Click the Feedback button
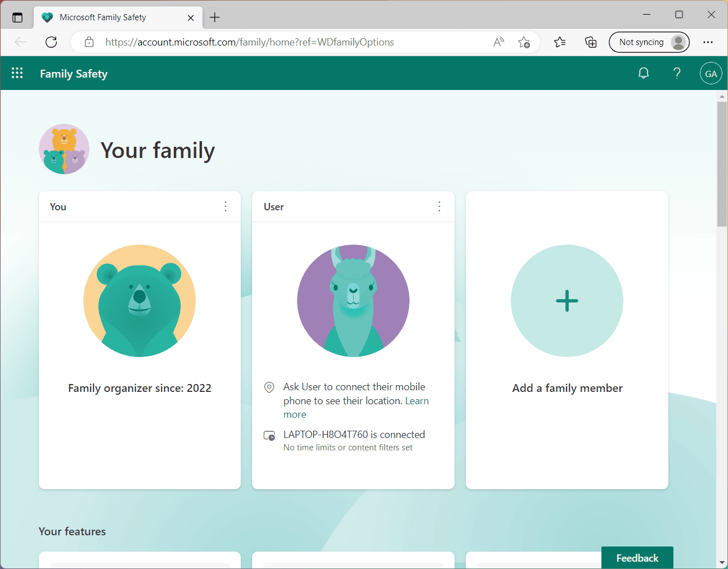Viewport: 728px width, 569px height. pyautogui.click(x=637, y=558)
